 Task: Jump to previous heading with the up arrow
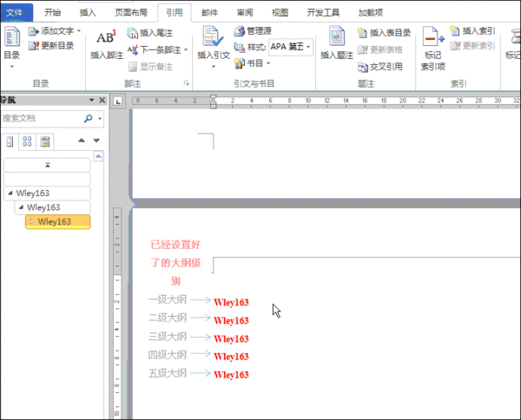[x=82, y=141]
